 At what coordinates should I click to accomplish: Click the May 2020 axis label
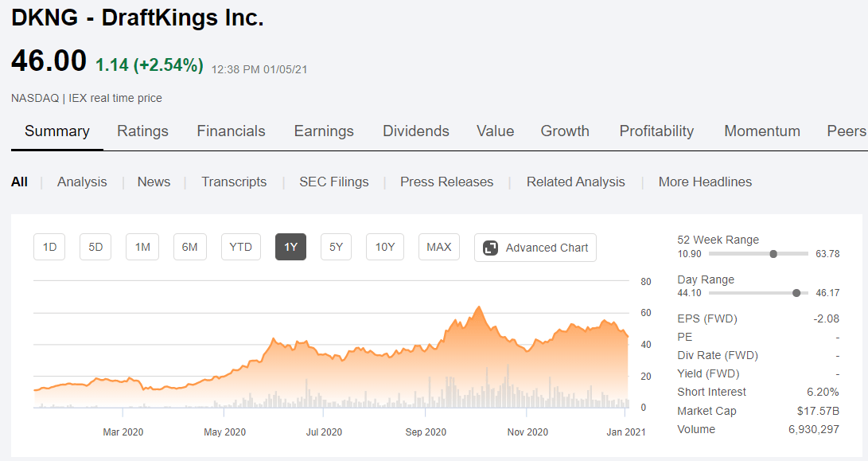[224, 432]
